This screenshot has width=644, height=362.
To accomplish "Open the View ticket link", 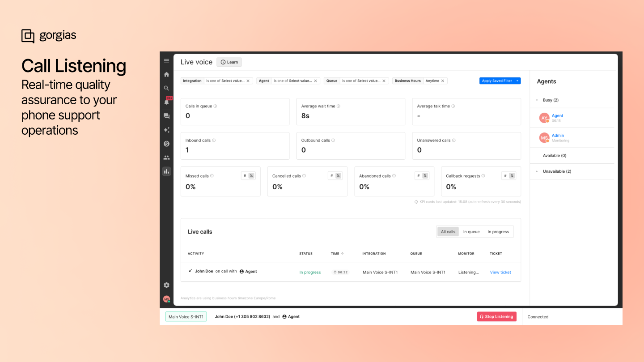I will point(500,272).
